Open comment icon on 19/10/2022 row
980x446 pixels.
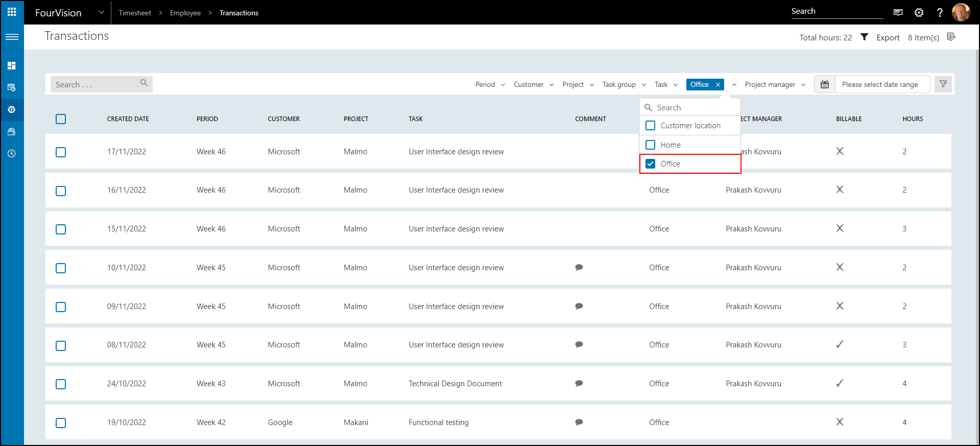tap(579, 422)
